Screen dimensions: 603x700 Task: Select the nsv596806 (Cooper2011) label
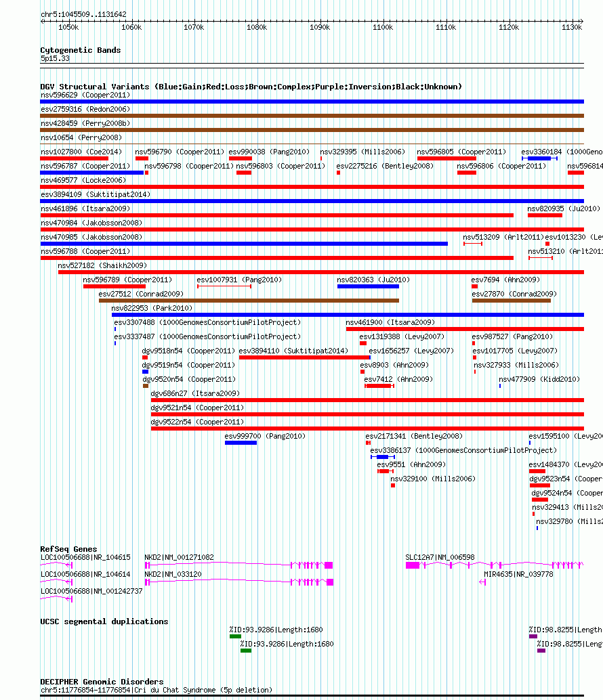pos(501,166)
